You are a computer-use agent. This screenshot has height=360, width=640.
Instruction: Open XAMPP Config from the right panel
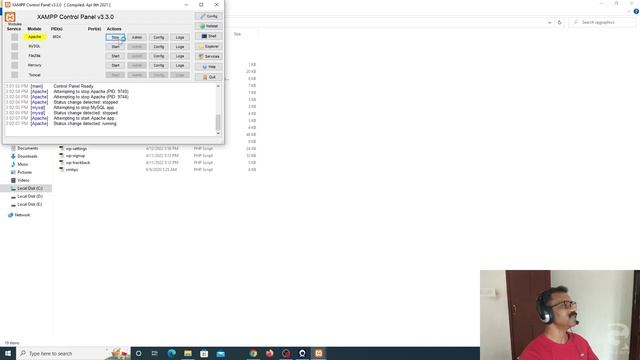209,16
